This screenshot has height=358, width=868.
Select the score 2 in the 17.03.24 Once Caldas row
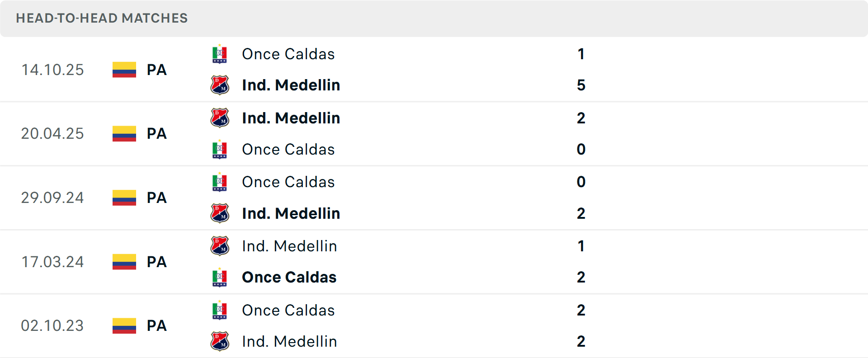pyautogui.click(x=581, y=278)
